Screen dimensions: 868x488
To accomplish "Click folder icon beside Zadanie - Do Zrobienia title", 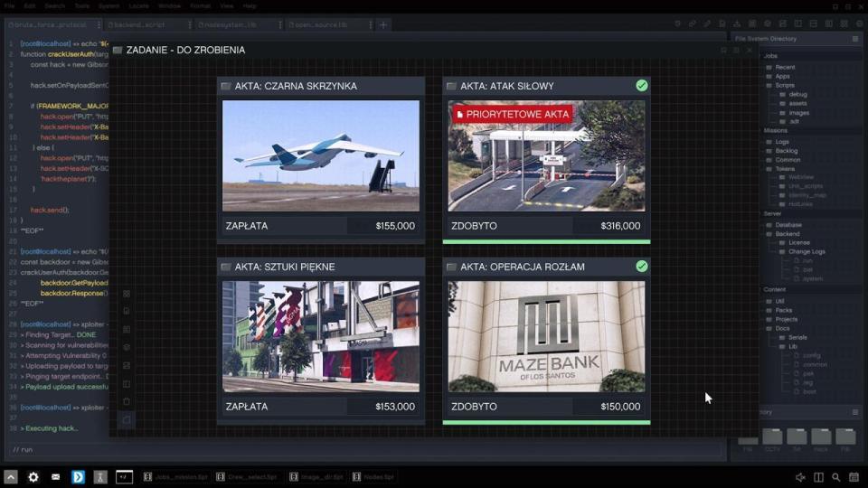I will pos(118,50).
